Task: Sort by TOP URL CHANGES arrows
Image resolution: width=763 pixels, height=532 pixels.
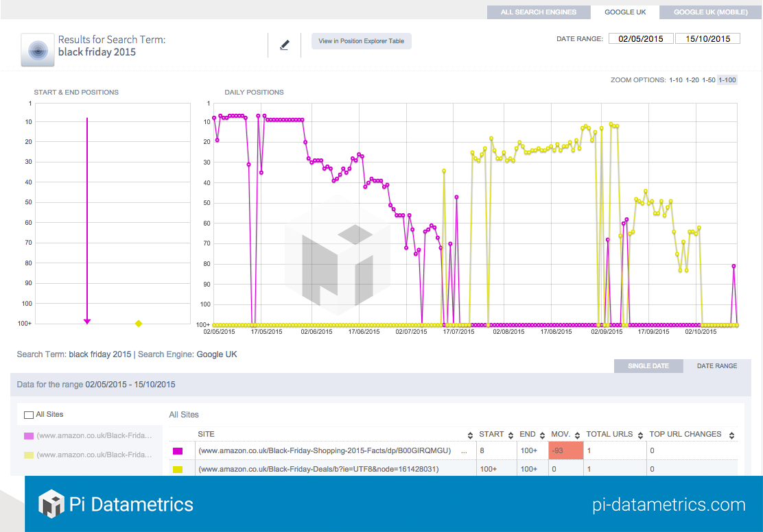Action: 731,435
